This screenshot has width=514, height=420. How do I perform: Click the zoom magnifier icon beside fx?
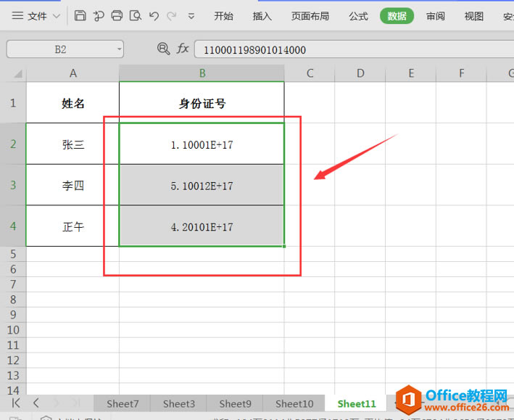pos(163,49)
